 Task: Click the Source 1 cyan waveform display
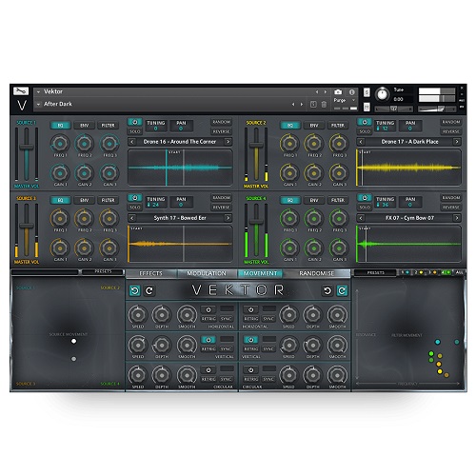[180, 168]
